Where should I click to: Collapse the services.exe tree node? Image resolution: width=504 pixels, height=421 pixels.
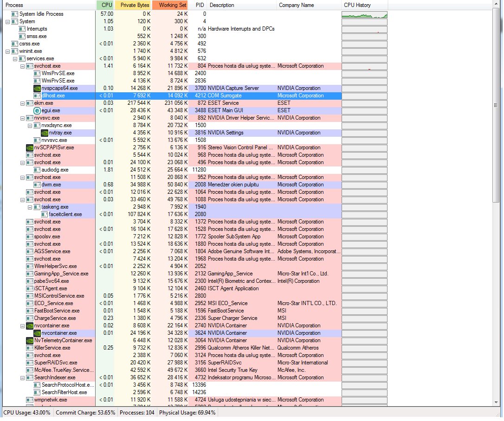coord(15,59)
